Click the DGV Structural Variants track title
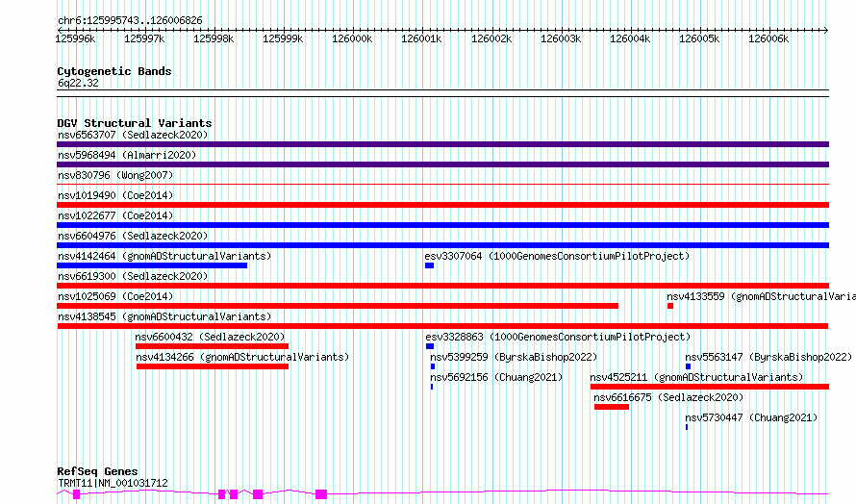 135,123
